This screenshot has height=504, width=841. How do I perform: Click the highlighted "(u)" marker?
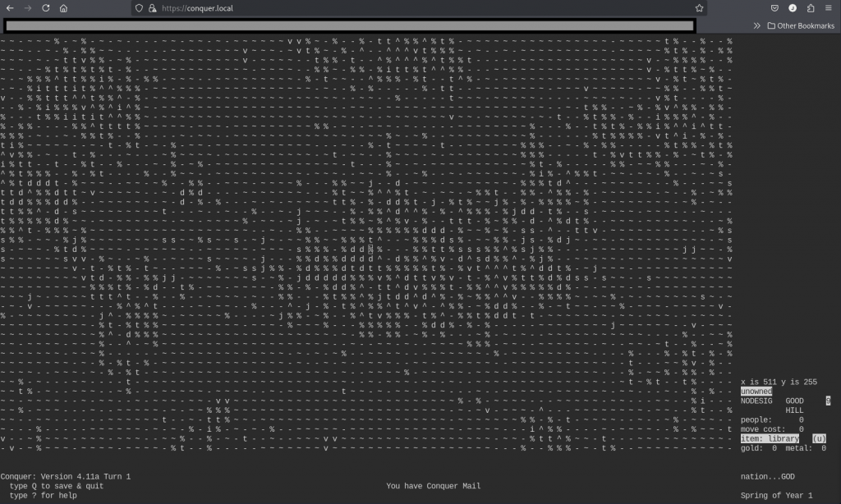(819, 439)
